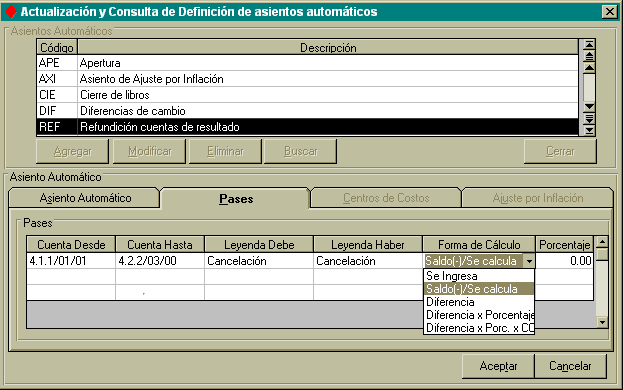Click the Código column header
This screenshot has height=390, width=624.
pos(57,47)
